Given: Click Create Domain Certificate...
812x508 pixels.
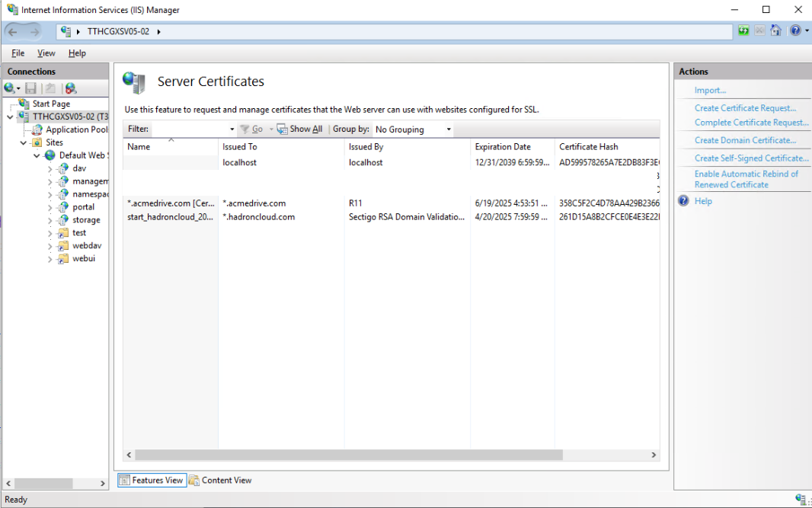Looking at the screenshot, I should point(745,140).
